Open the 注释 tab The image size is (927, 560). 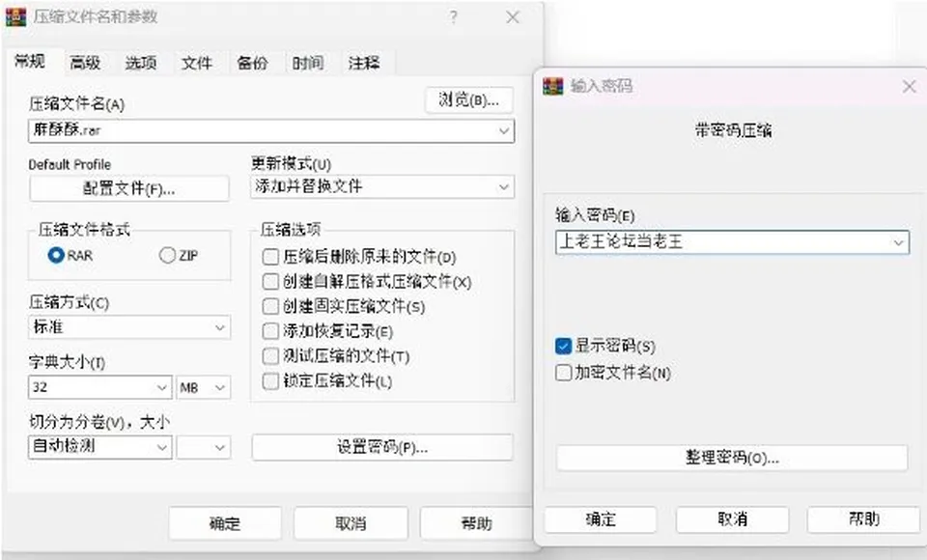coord(364,63)
